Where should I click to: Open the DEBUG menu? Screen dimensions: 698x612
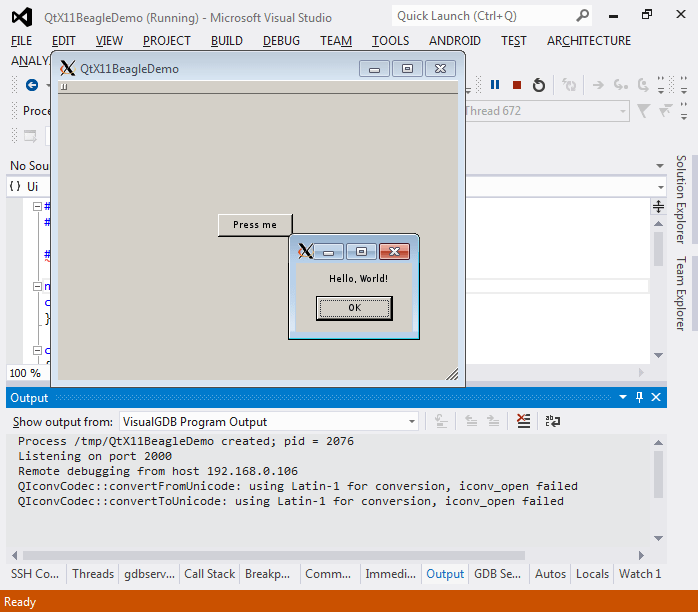[281, 41]
